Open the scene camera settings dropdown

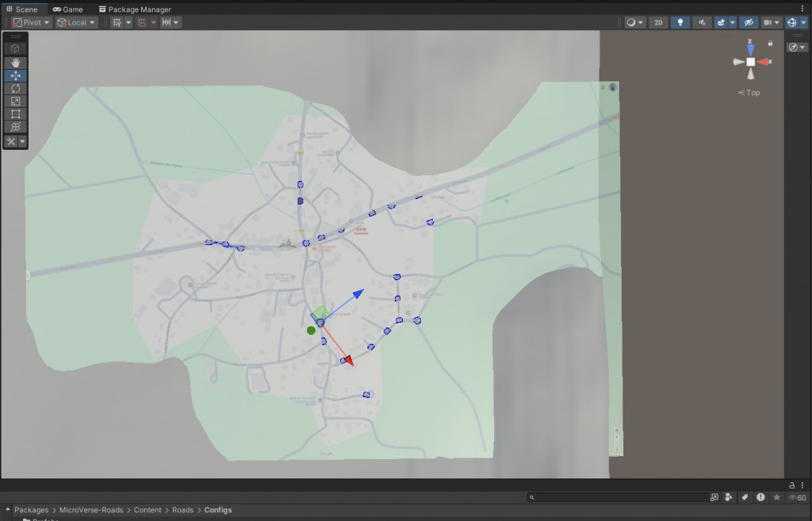(772, 22)
